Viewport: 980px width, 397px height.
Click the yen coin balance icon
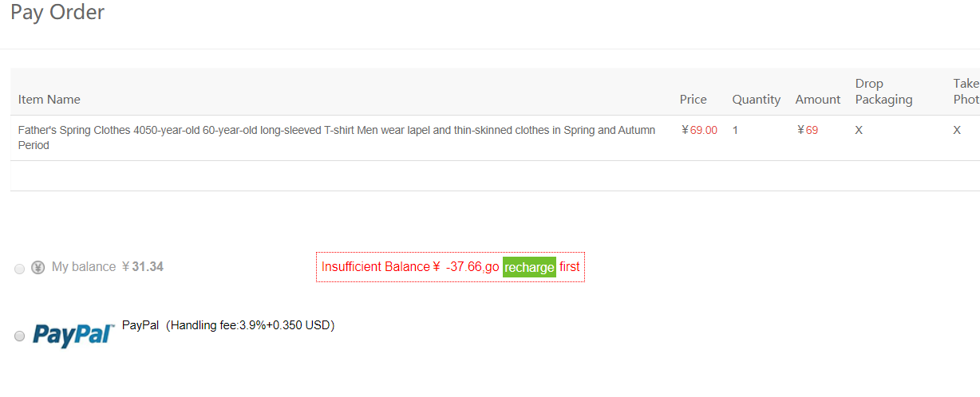click(38, 268)
